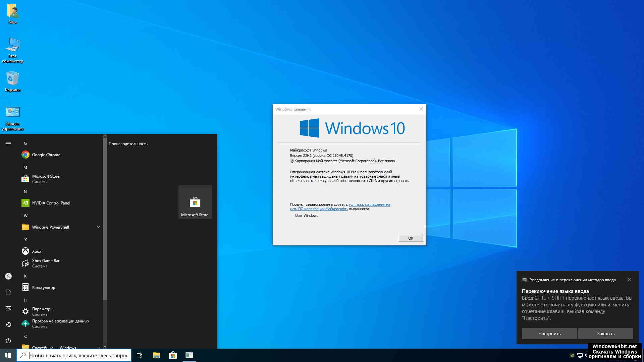Expand the Start menu hamburger navigation
Image resolution: width=644 pixels, height=362 pixels.
tap(8, 144)
